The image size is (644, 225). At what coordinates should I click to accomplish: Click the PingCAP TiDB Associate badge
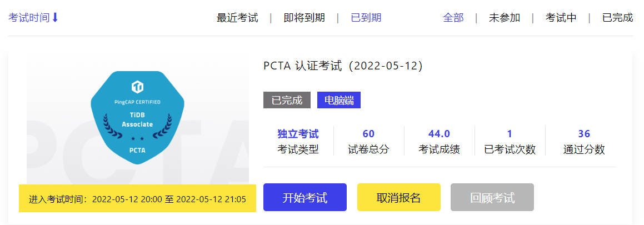[137, 117]
